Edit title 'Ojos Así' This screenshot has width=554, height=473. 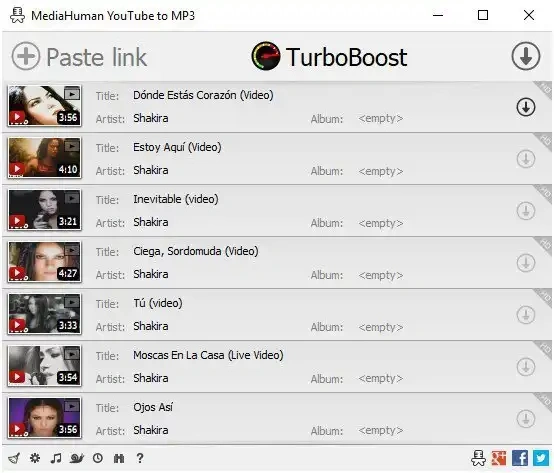pyautogui.click(x=153, y=407)
